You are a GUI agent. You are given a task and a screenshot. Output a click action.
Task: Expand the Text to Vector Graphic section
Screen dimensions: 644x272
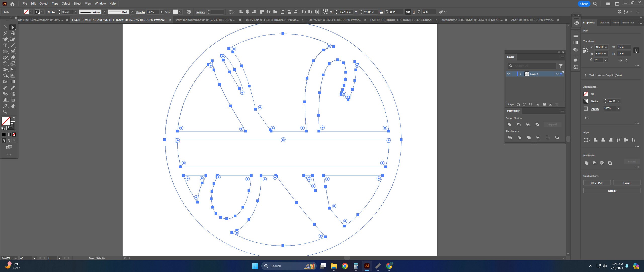coord(586,75)
